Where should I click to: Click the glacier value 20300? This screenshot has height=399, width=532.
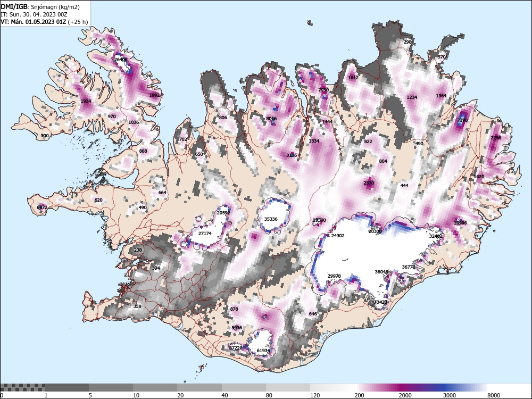coord(375,231)
